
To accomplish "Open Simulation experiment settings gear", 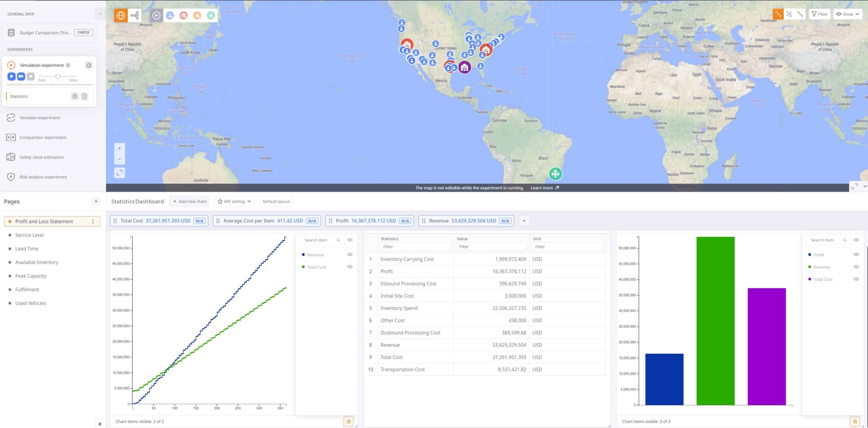I will (89, 65).
